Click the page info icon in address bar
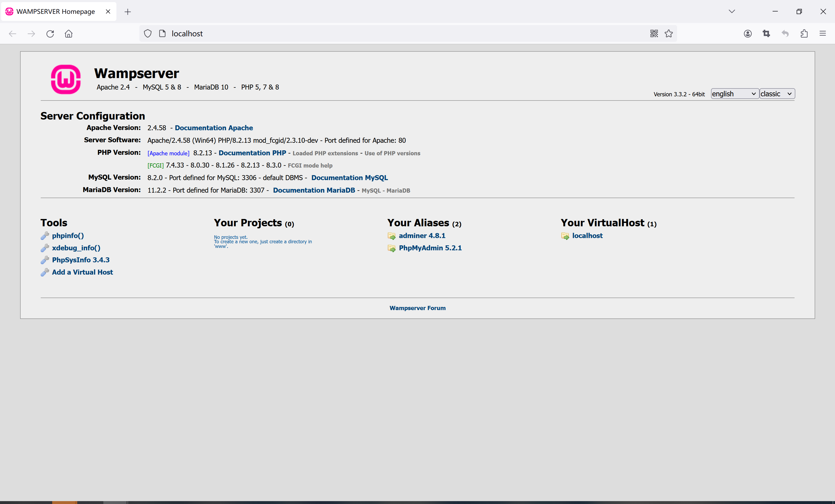835x504 pixels. pos(162,34)
